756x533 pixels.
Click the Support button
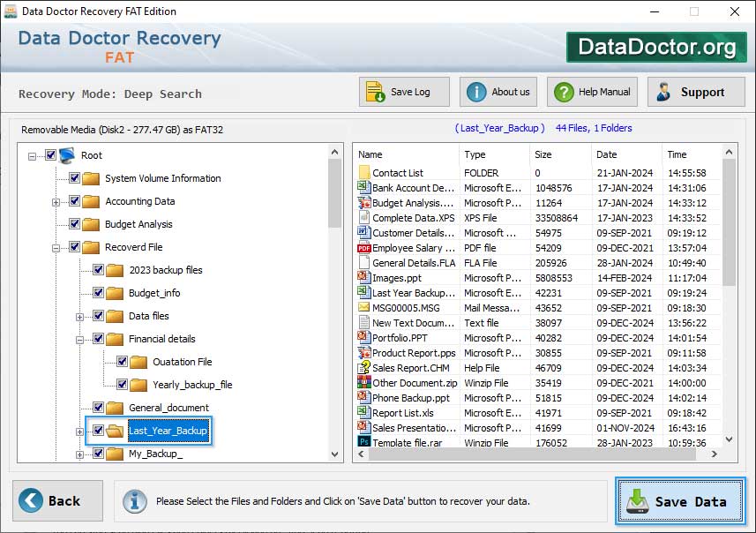pyautogui.click(x=696, y=92)
